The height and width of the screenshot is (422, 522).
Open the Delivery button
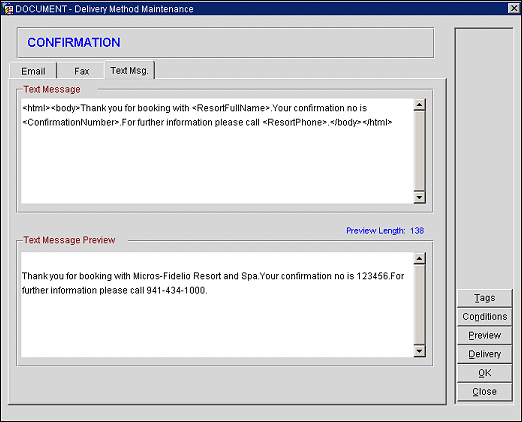coord(485,354)
